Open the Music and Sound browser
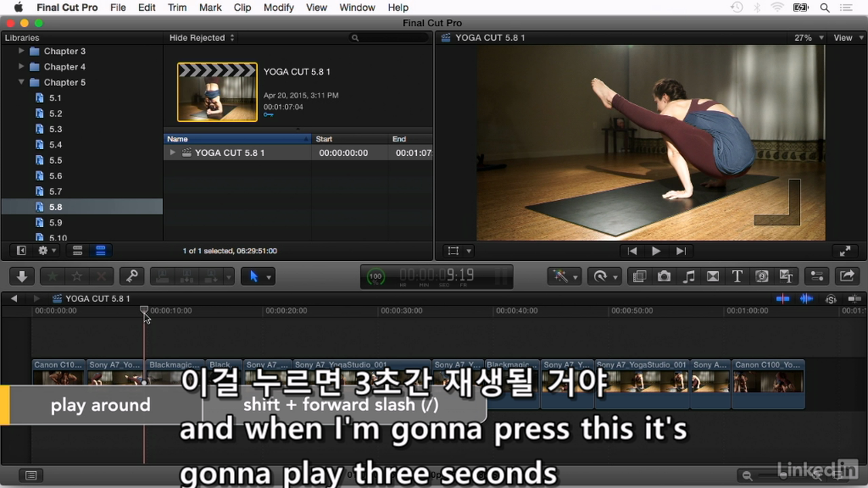 pos(688,276)
